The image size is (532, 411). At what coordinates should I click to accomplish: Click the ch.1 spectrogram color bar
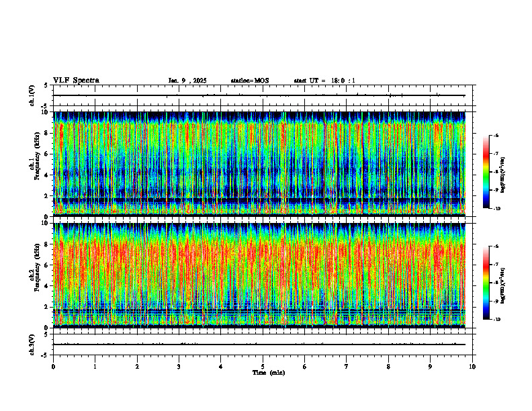[486, 172]
